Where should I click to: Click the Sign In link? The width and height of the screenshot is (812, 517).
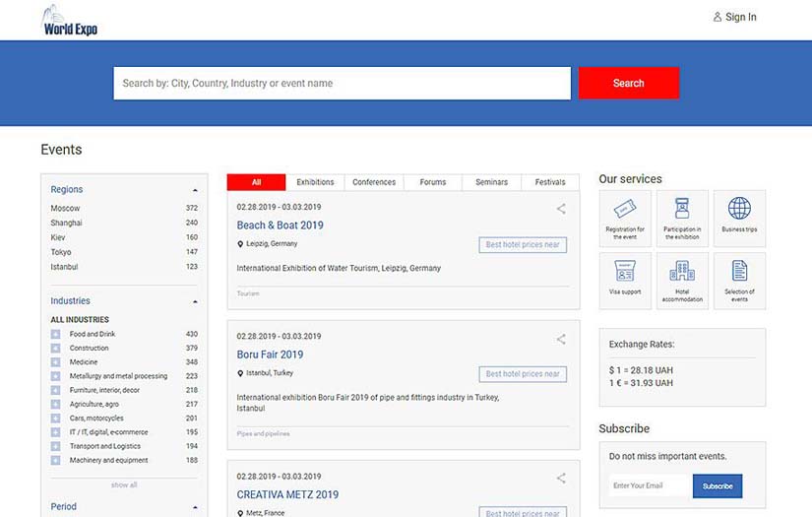pyautogui.click(x=740, y=17)
